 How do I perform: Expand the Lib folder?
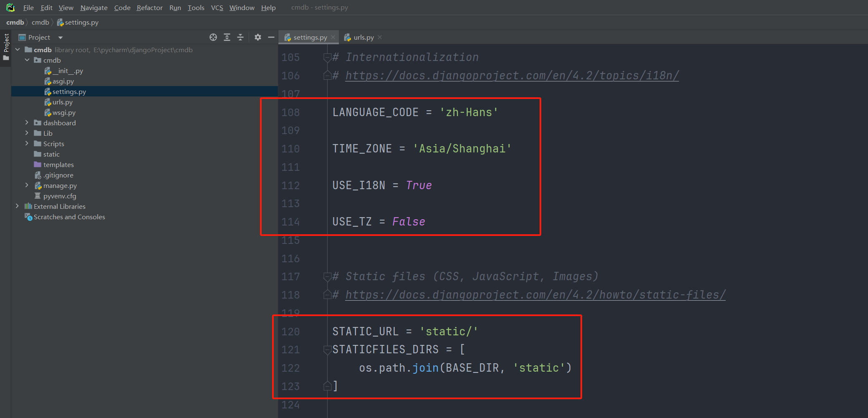pyautogui.click(x=27, y=133)
